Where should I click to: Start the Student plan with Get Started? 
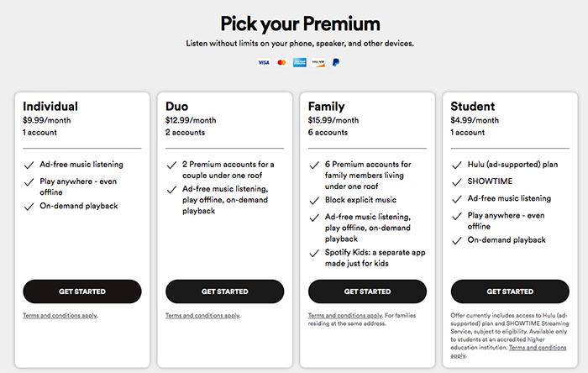click(x=510, y=292)
